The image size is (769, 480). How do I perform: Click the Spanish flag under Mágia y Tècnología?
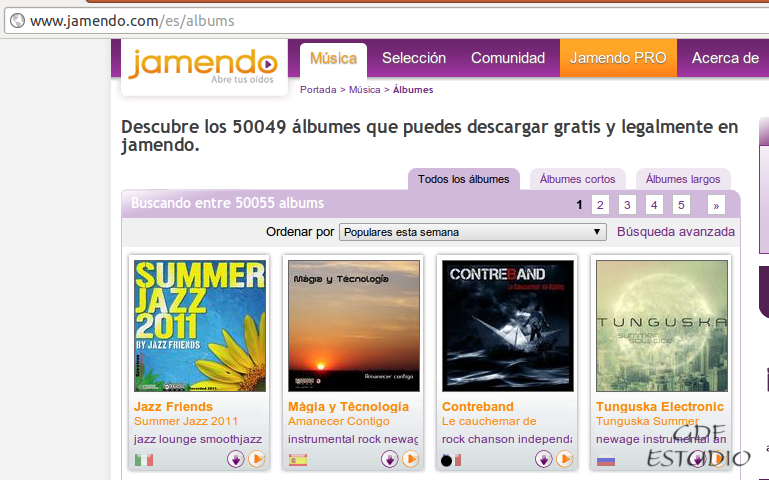[298, 460]
